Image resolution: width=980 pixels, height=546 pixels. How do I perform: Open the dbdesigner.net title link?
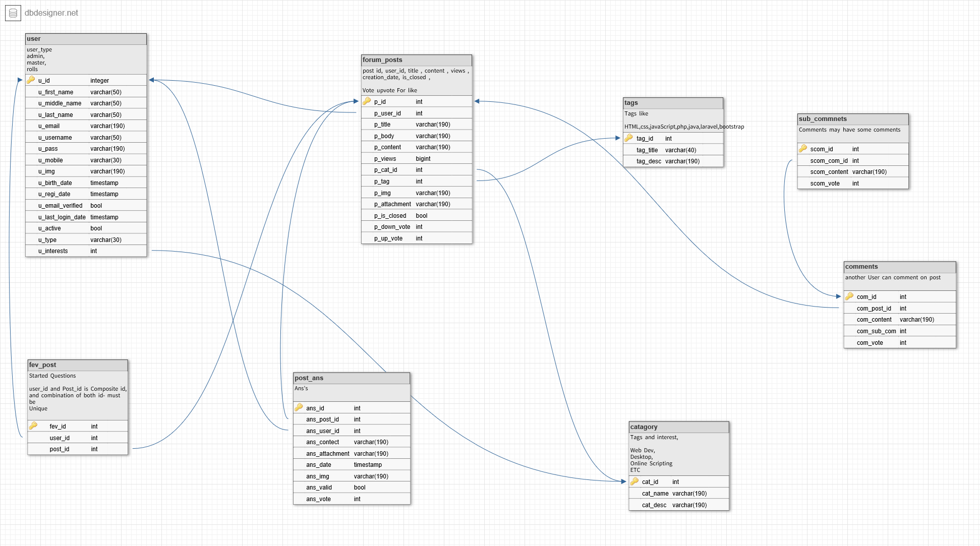(x=51, y=13)
